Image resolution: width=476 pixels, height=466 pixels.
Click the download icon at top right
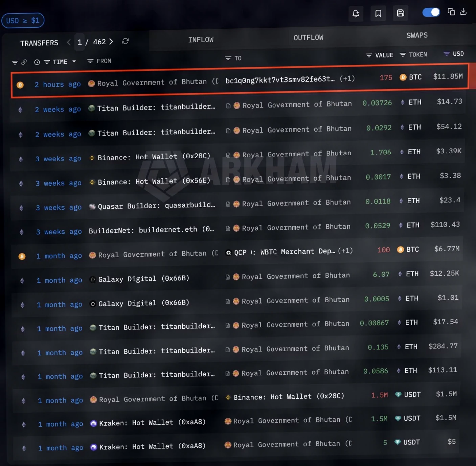(x=463, y=11)
